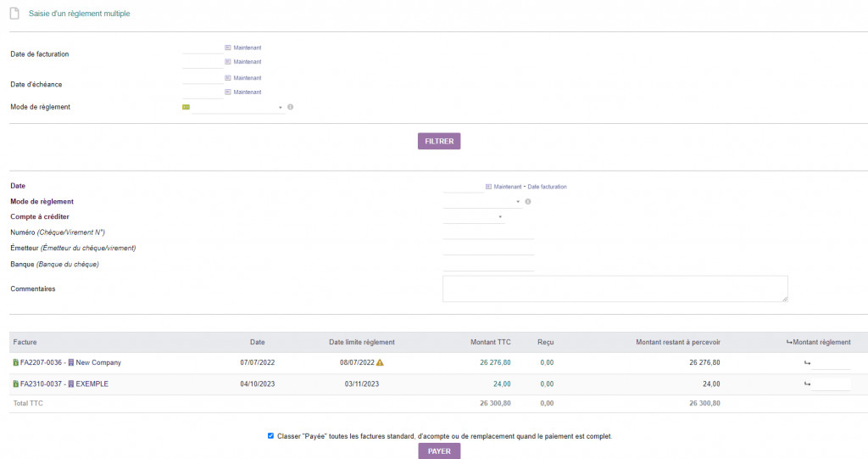Click info icon beside payment Mode de règlement
The height and width of the screenshot is (459, 868).
527,202
